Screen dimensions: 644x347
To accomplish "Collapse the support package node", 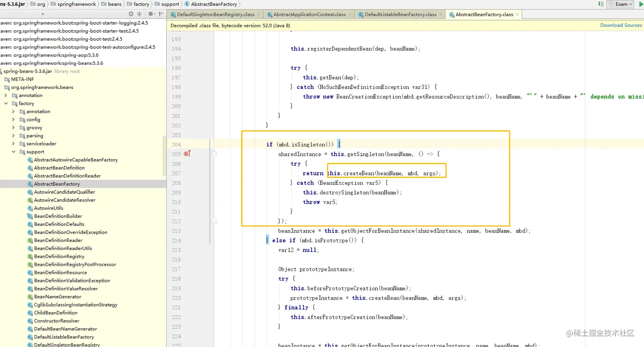I will pyautogui.click(x=13, y=152).
